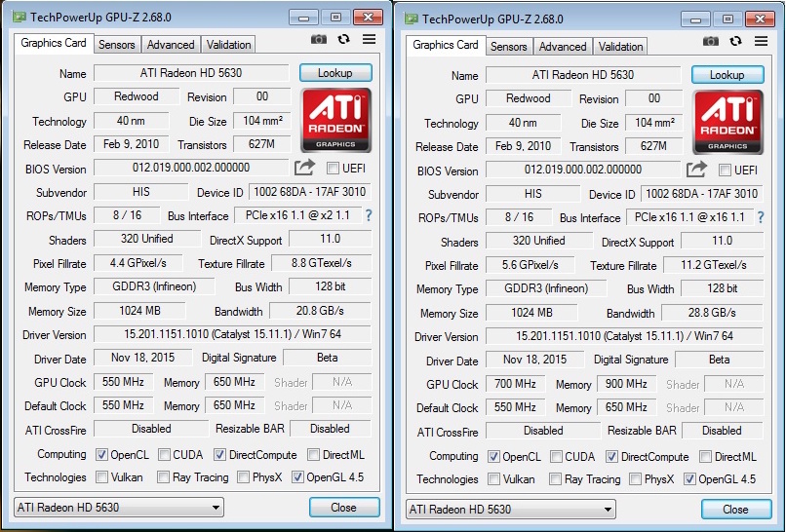Switch to the Advanced tab in left window
Image resolution: width=786 pixels, height=532 pixels.
tap(171, 45)
